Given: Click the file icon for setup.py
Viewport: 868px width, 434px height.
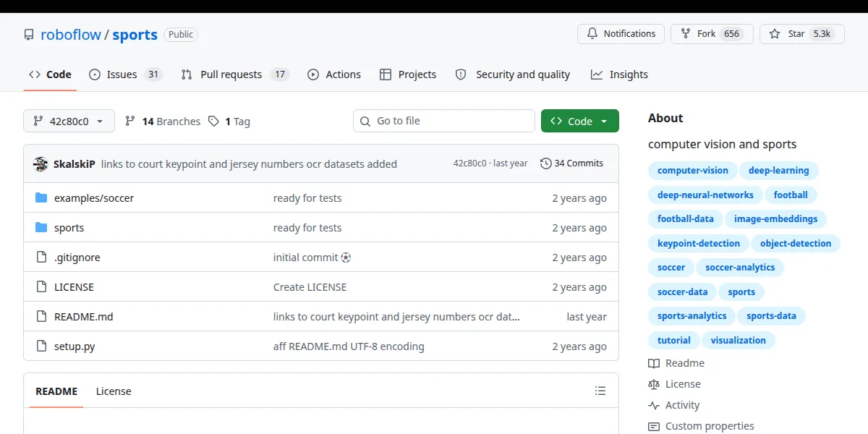Looking at the screenshot, I should pos(41,346).
